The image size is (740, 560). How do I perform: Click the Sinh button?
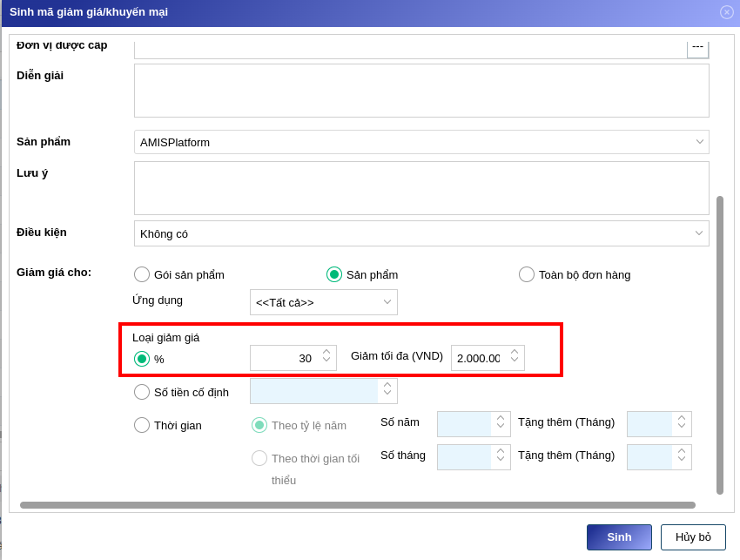[x=619, y=537]
